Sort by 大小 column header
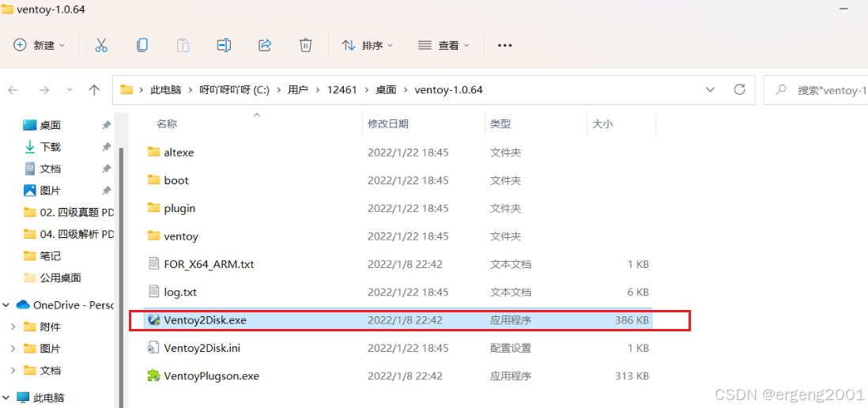The width and height of the screenshot is (868, 408). coord(602,124)
